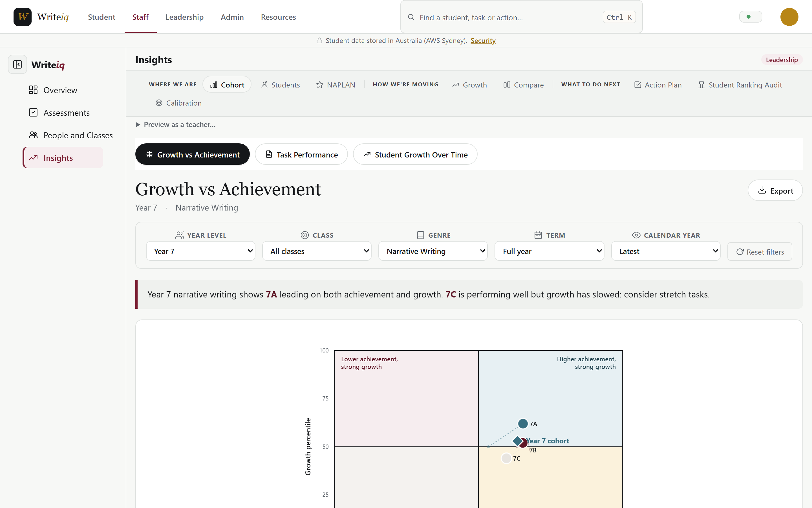
Task: Open the Security link
Action: pyautogui.click(x=483, y=41)
